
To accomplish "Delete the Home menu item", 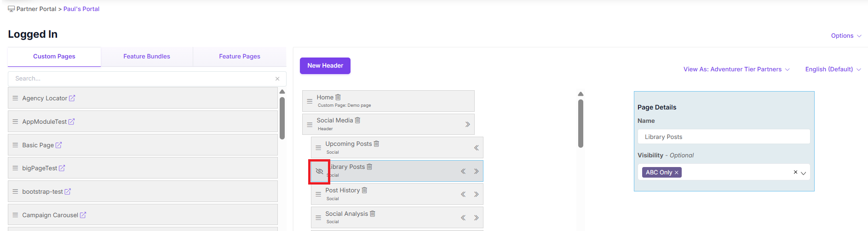I will pos(338,97).
